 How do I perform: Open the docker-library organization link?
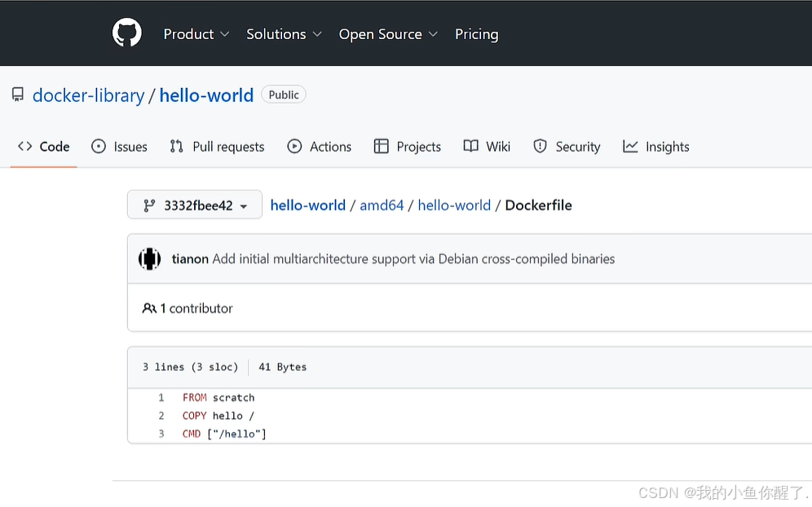(x=88, y=95)
